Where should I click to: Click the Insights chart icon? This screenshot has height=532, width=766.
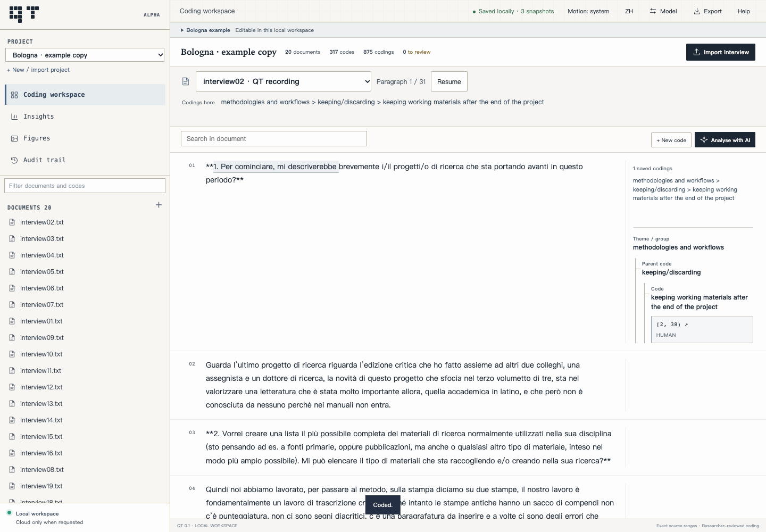14,117
